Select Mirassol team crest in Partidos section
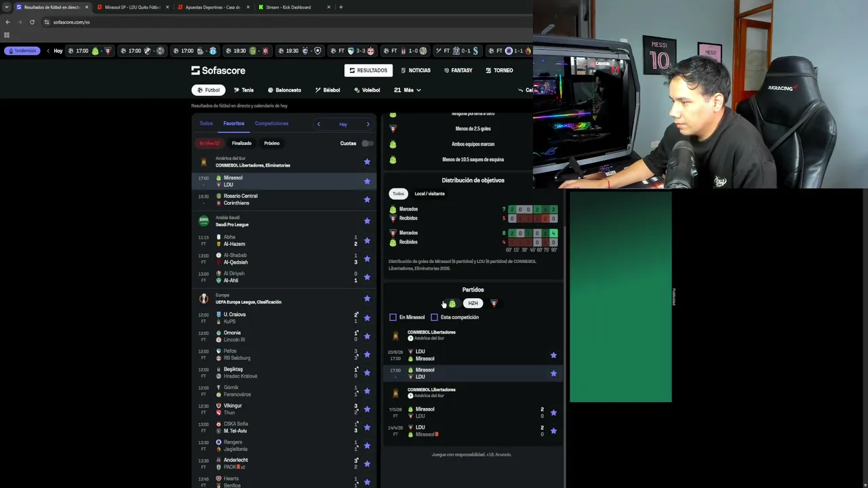The height and width of the screenshot is (488, 868). point(452,304)
